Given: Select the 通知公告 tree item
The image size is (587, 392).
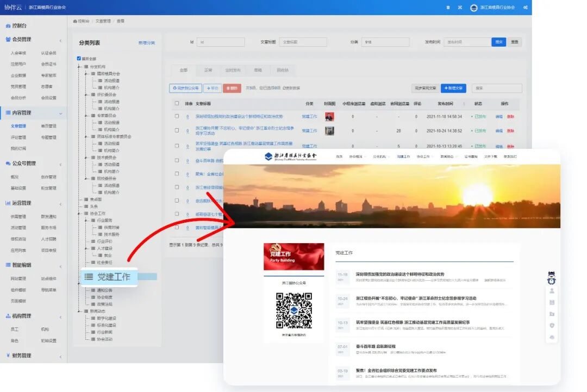Looking at the screenshot, I should (x=104, y=290).
